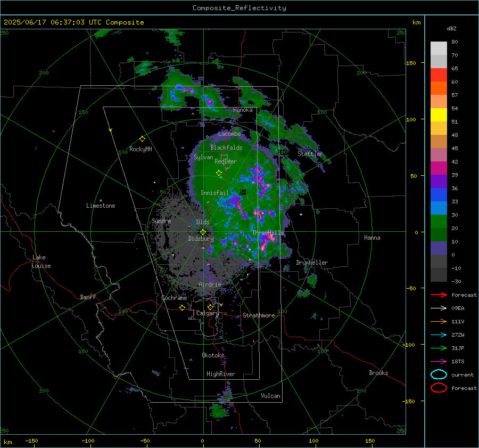Click the Banff label on map

(x=88, y=297)
